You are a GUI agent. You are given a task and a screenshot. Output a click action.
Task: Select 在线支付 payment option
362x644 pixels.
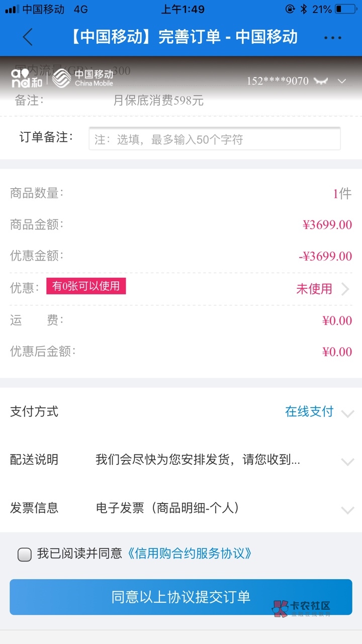click(x=309, y=412)
